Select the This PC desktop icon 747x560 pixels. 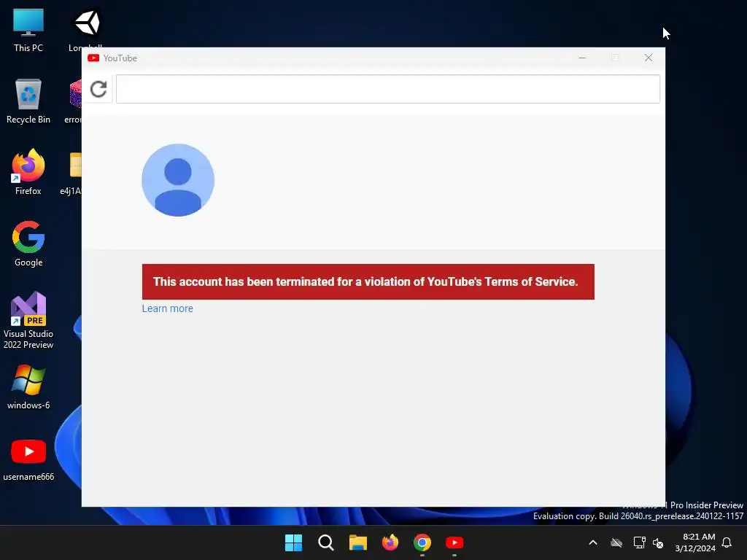[x=28, y=31]
